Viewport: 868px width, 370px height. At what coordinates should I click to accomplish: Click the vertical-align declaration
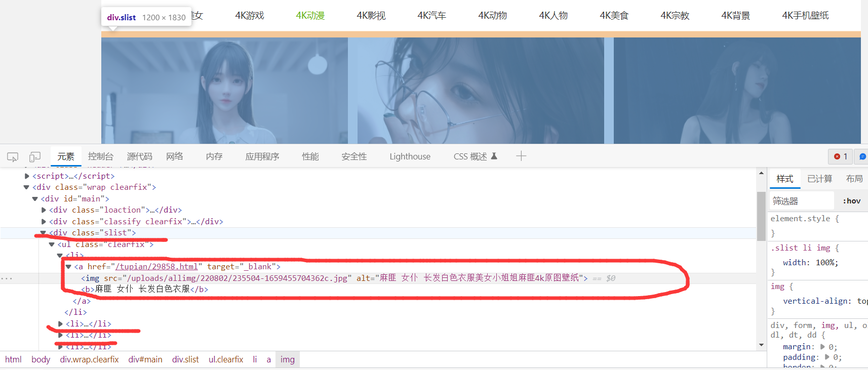click(x=825, y=301)
